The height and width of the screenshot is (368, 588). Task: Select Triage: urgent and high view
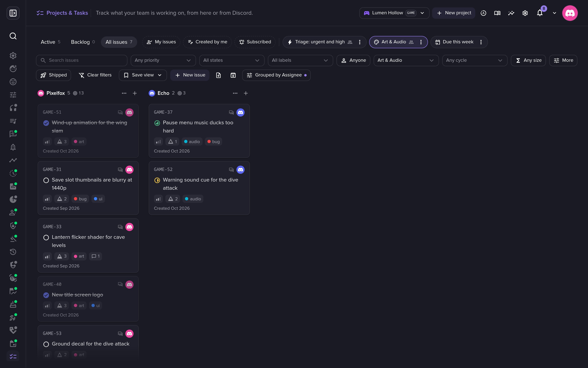320,42
